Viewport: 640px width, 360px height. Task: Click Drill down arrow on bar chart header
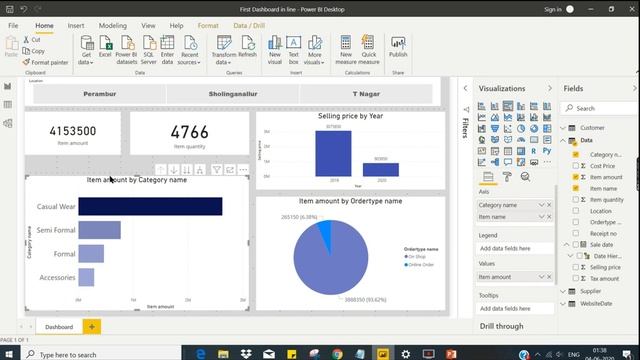click(x=174, y=170)
